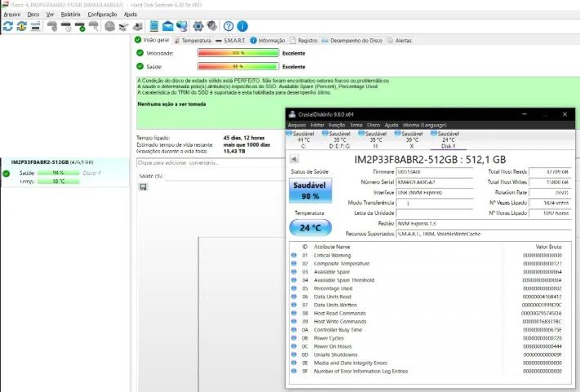Click the blue info circle toolbar icon
This screenshot has width=580, height=392.
coord(243,26)
